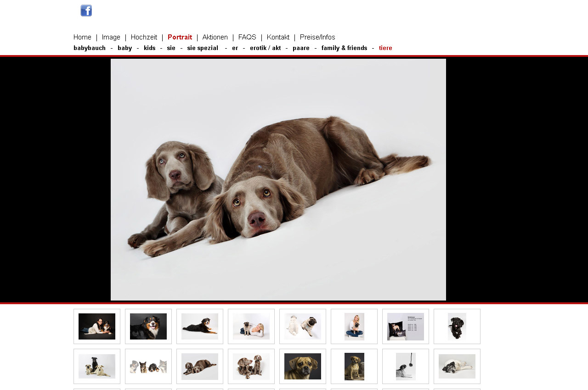Image resolution: width=588 pixels, height=390 pixels.
Task: Open thumbnail of brunette woman with dog
Action: (97, 326)
